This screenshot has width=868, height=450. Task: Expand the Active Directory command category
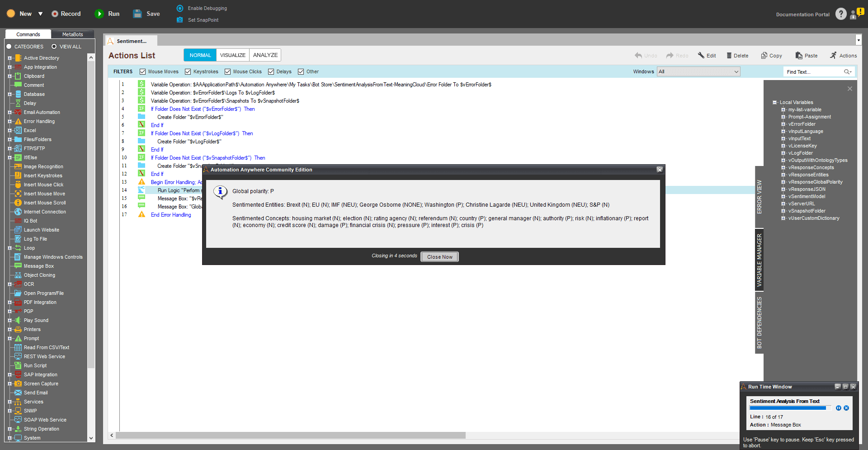point(9,58)
